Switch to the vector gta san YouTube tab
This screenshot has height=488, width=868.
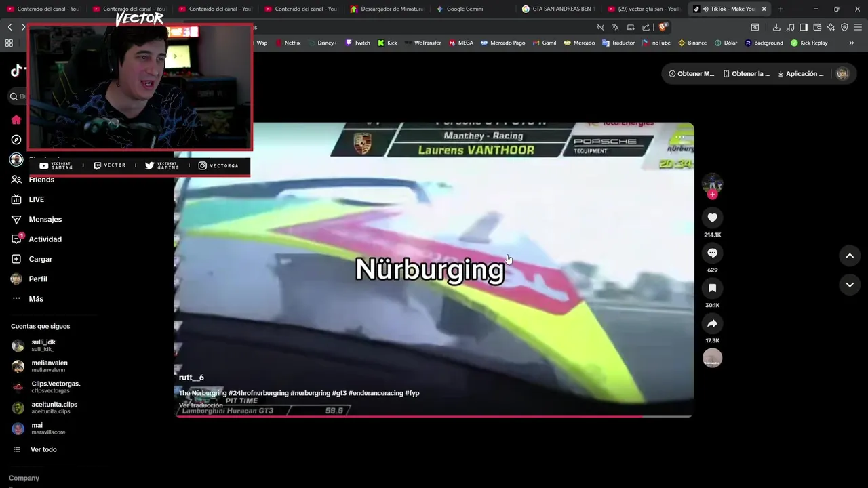point(644,9)
